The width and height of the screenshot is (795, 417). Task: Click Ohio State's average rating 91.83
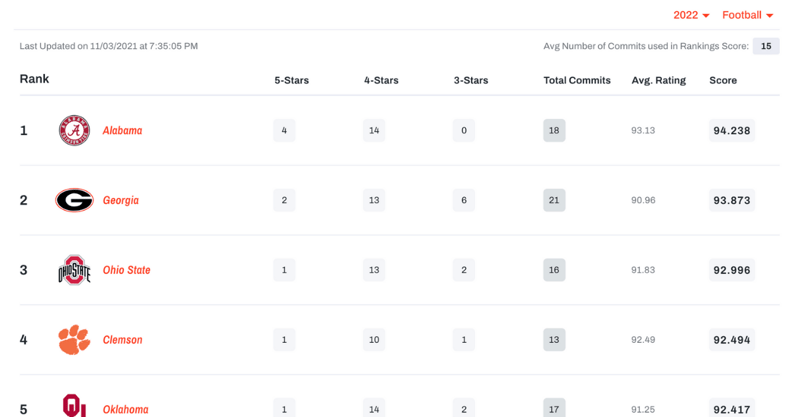[643, 270]
